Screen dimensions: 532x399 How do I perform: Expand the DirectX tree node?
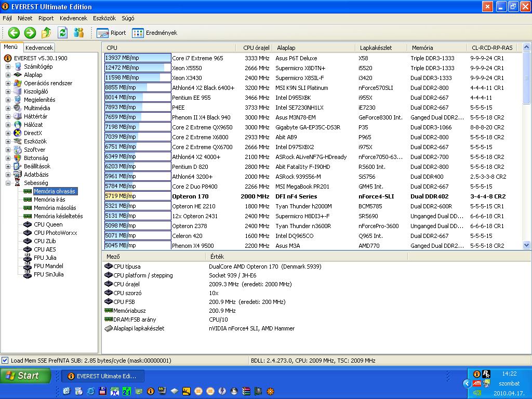pyautogui.click(x=8, y=133)
